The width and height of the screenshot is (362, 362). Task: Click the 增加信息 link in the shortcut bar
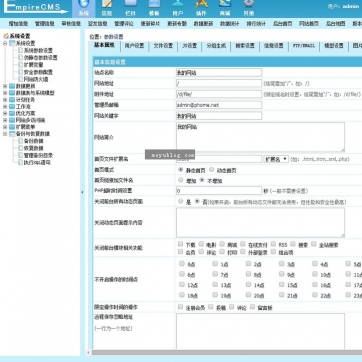click(x=18, y=24)
